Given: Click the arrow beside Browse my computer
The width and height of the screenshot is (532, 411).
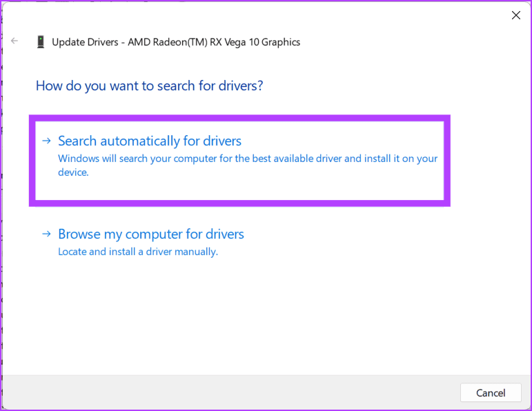Looking at the screenshot, I should [46, 234].
